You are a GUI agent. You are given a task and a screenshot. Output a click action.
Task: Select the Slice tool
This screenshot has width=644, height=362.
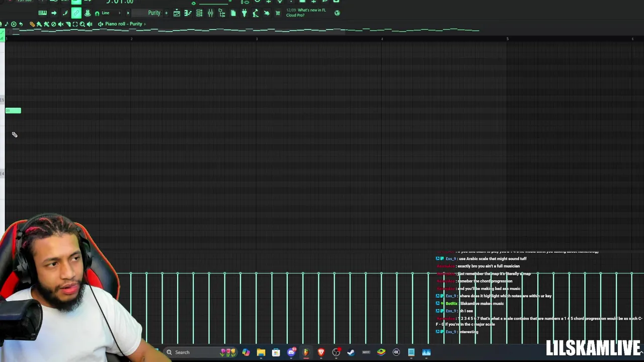pyautogui.click(x=68, y=24)
